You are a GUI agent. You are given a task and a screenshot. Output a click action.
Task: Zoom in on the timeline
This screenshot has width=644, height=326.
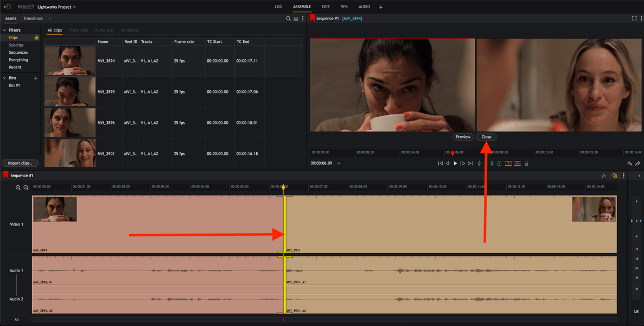pos(18,187)
